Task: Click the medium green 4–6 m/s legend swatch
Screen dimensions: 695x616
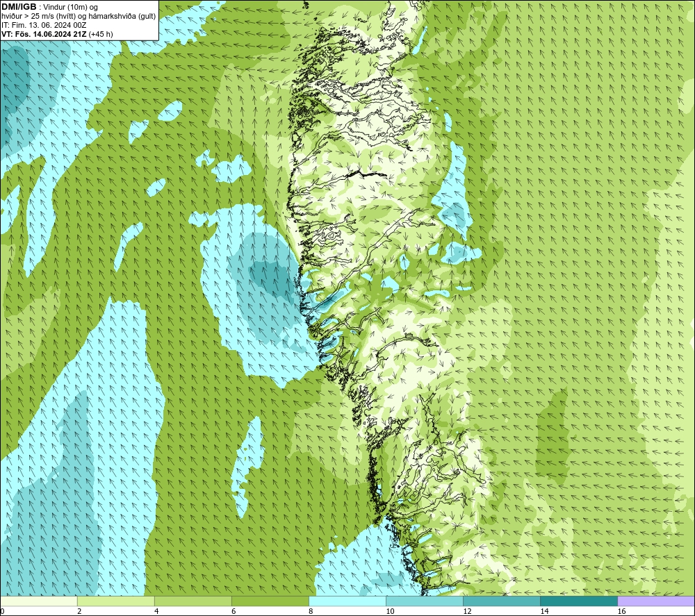Action: pyautogui.click(x=193, y=601)
